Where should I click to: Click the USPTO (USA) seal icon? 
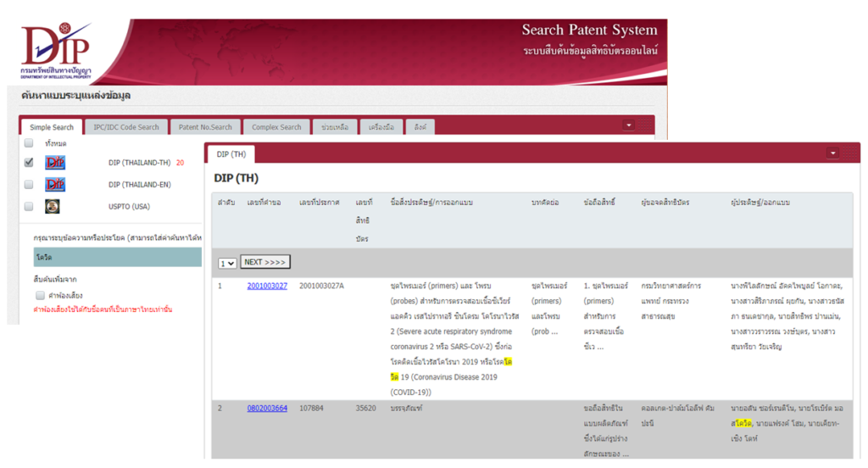pyautogui.click(x=55, y=206)
